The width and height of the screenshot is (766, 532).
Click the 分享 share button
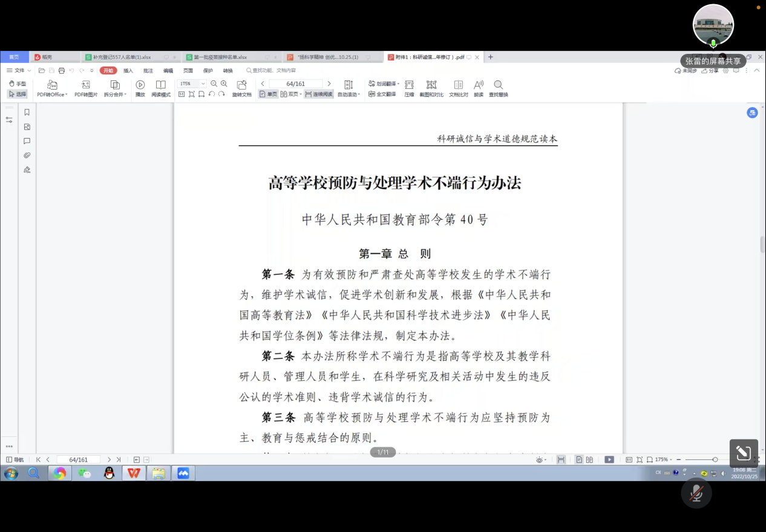point(710,70)
